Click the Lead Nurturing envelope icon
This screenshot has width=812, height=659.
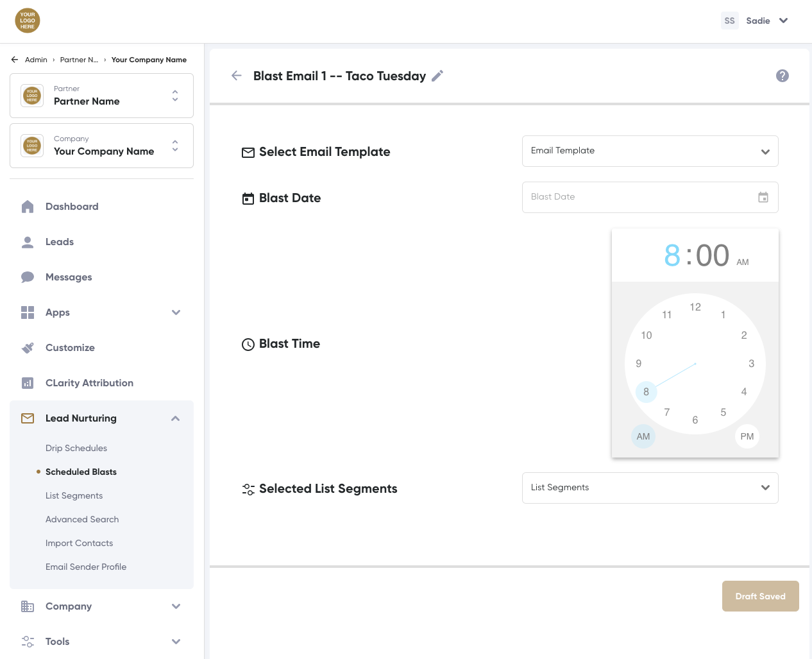[28, 418]
